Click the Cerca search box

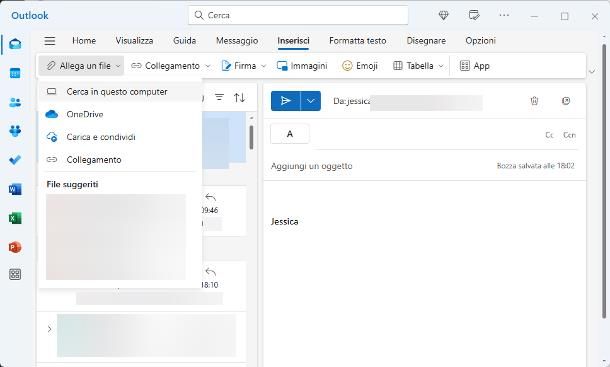tap(298, 15)
